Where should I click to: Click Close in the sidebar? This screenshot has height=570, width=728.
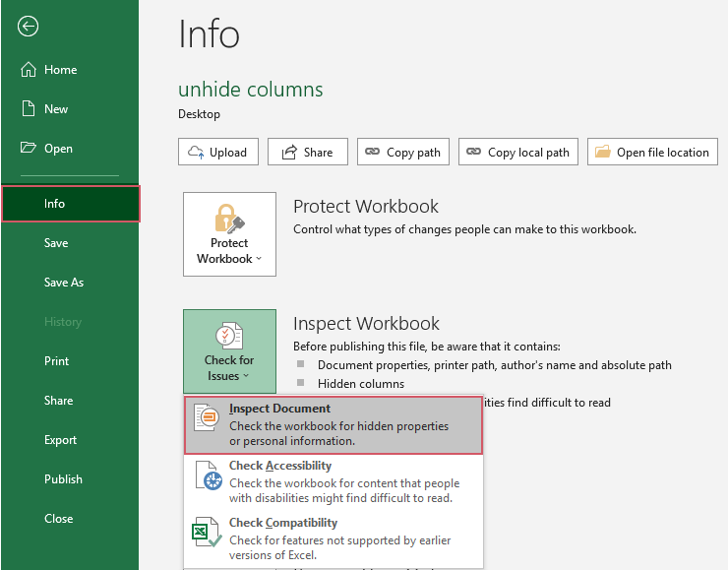pyautogui.click(x=59, y=519)
